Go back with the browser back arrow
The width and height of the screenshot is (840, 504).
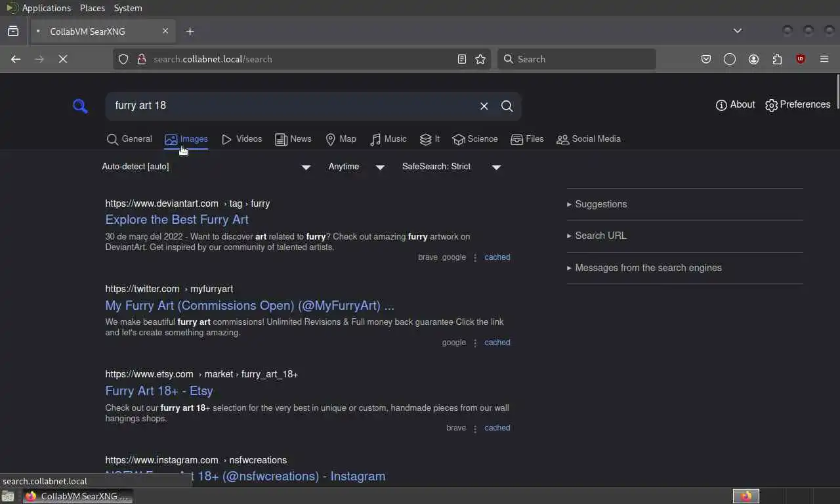[16, 59]
